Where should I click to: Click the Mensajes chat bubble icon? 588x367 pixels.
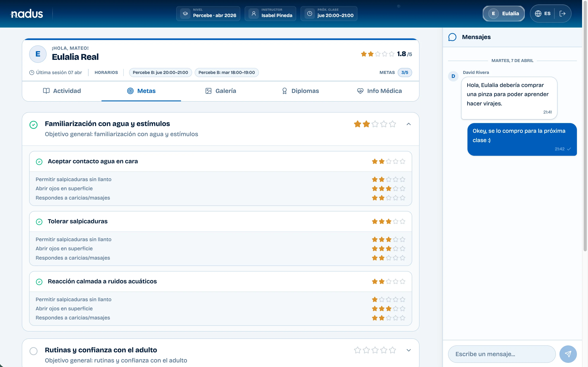[x=452, y=37]
